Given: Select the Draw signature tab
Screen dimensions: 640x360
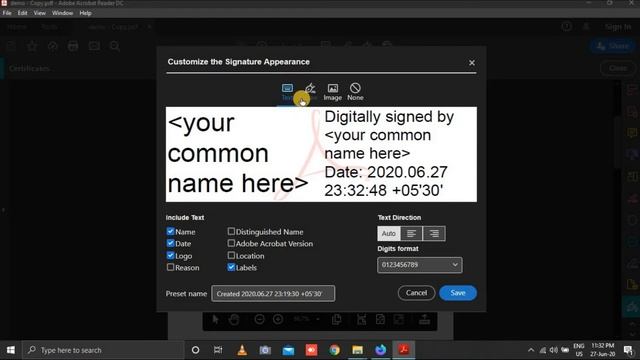Looking at the screenshot, I should tap(310, 92).
